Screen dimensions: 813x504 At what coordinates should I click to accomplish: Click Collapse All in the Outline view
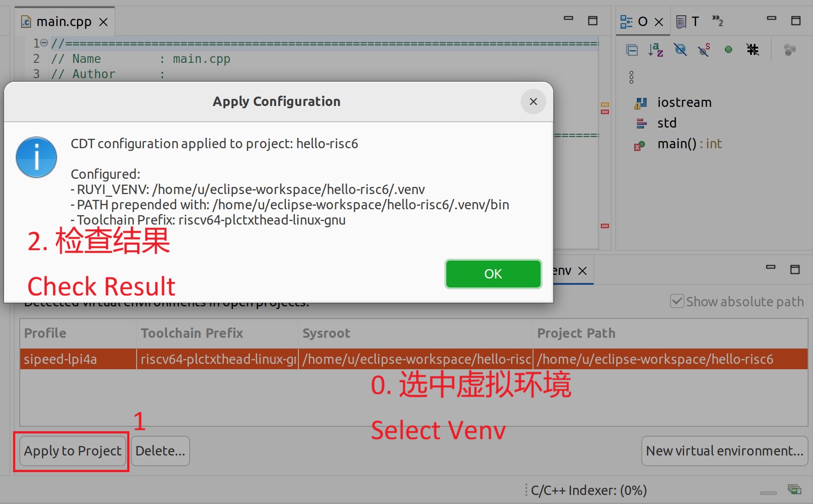click(x=632, y=50)
